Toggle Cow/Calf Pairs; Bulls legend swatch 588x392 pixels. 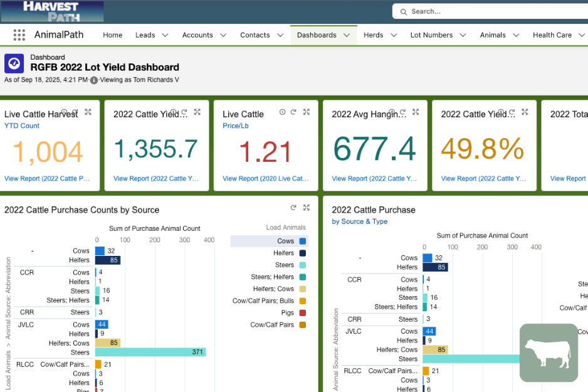(303, 301)
